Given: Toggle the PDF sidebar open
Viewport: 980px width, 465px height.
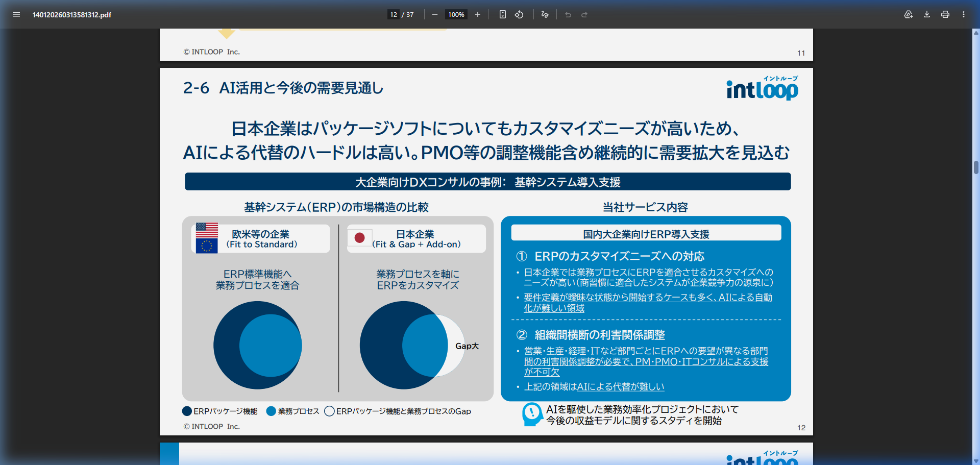Looking at the screenshot, I should pos(16,14).
